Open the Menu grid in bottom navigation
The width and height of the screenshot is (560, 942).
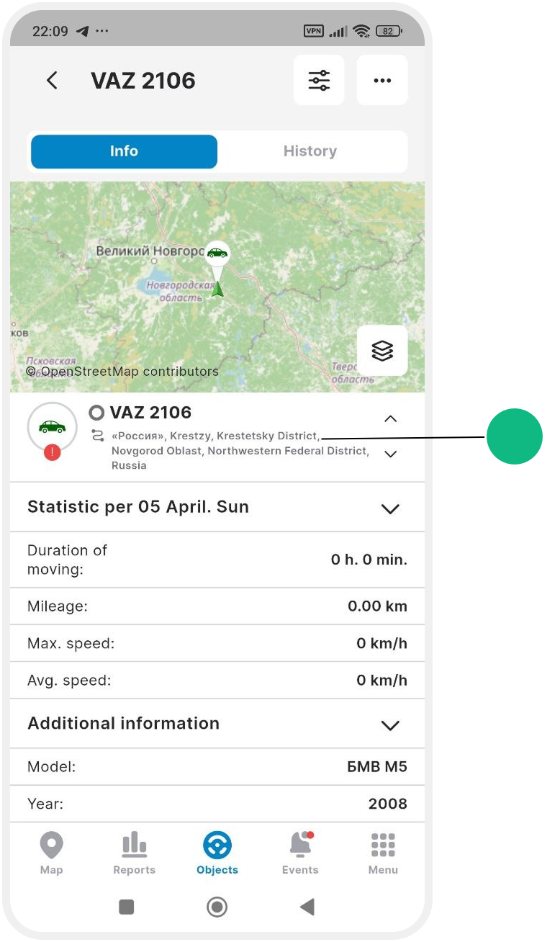[383, 853]
